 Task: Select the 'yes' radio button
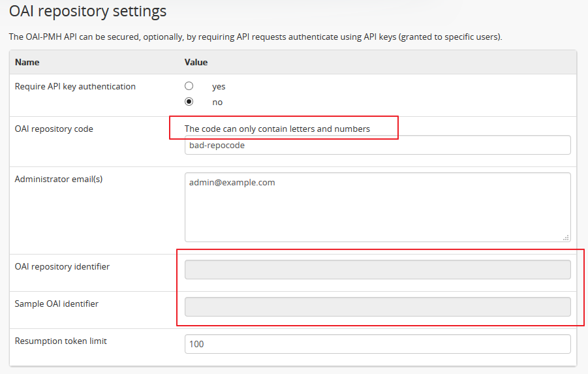tap(189, 86)
